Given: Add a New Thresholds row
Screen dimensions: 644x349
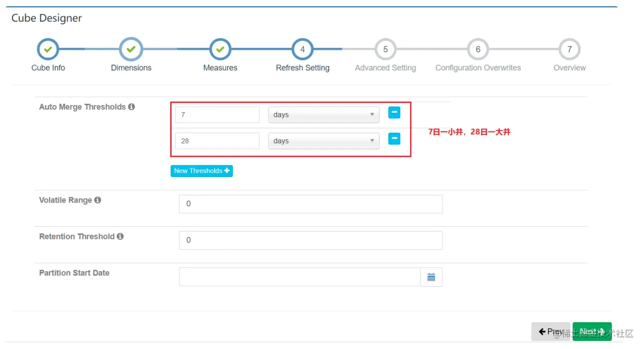Looking at the screenshot, I should [x=202, y=171].
